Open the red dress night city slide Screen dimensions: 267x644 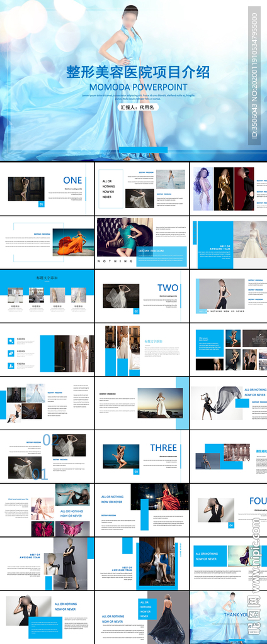pyautogui.click(x=142, y=509)
